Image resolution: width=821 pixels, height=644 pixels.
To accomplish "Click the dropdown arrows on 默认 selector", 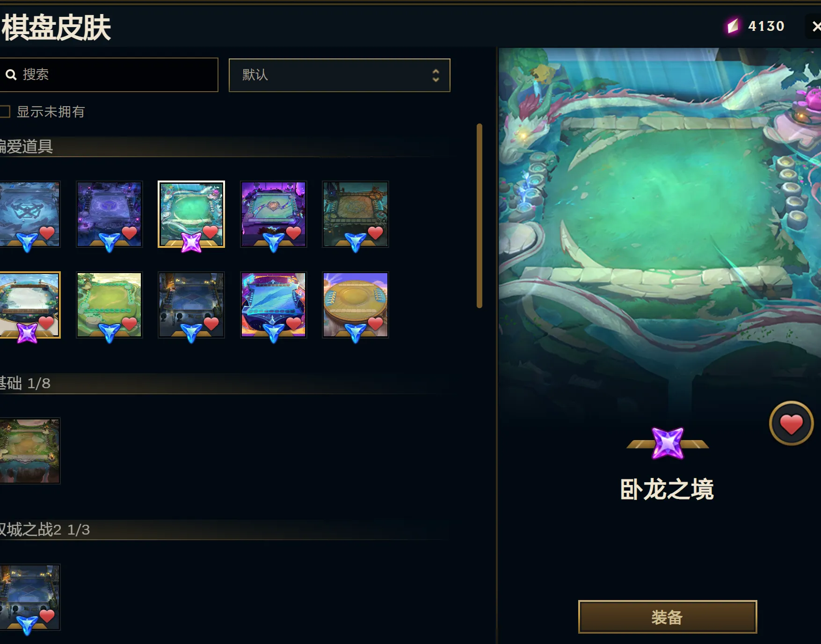I will pos(436,75).
